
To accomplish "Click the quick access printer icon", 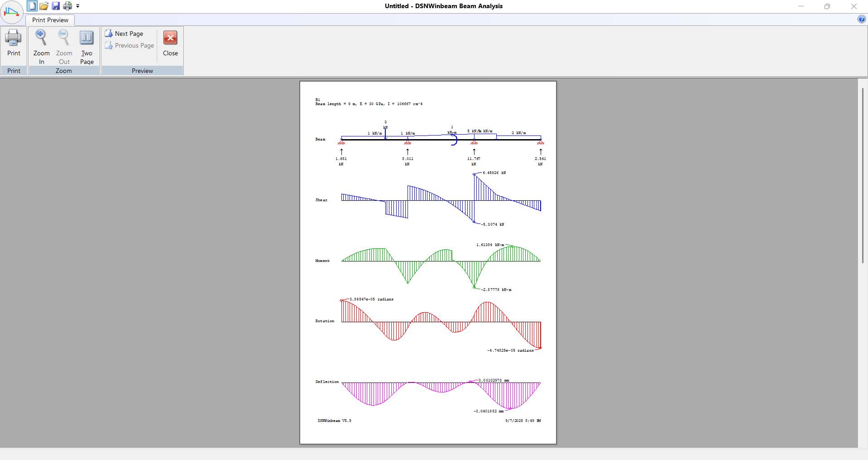I will pyautogui.click(x=67, y=6).
